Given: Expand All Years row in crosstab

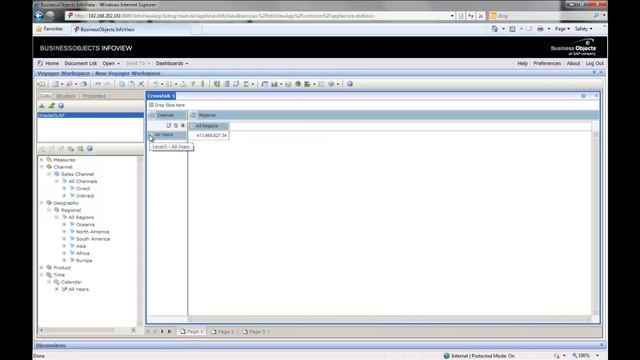Looking at the screenshot, I should (x=151, y=135).
